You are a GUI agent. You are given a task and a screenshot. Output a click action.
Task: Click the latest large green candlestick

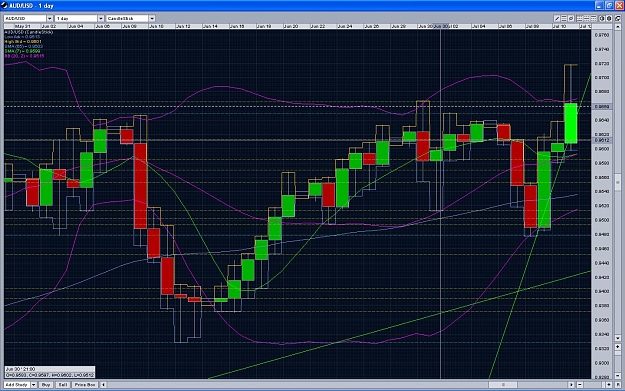pyautogui.click(x=571, y=123)
